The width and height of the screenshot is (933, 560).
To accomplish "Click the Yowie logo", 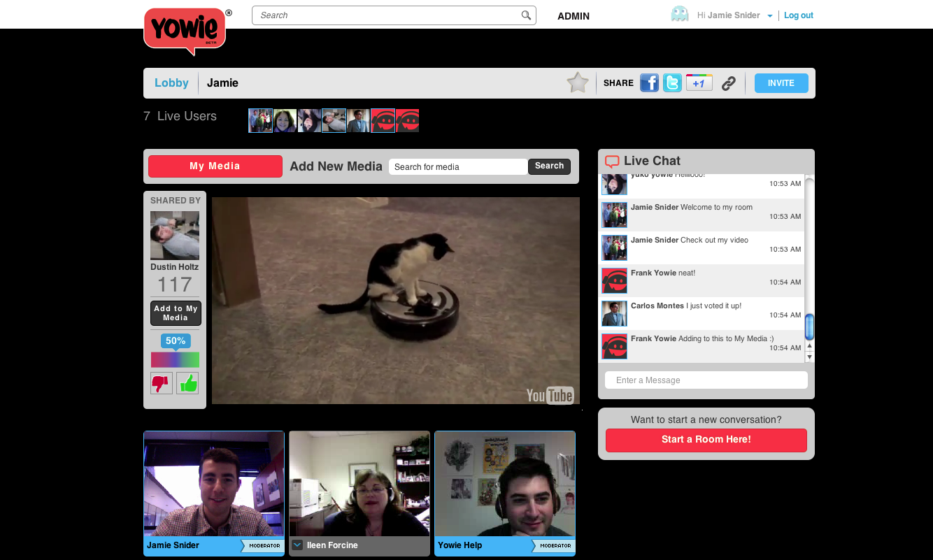I will [x=185, y=31].
